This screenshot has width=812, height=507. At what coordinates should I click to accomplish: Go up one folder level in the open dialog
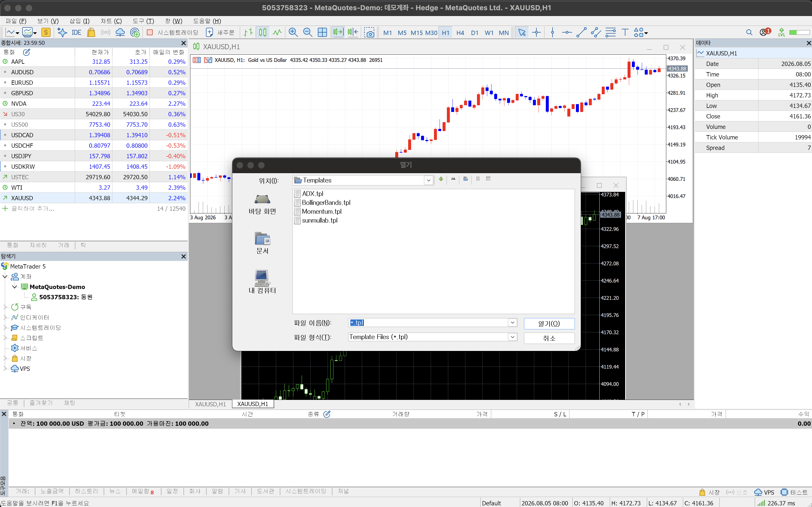(441, 179)
